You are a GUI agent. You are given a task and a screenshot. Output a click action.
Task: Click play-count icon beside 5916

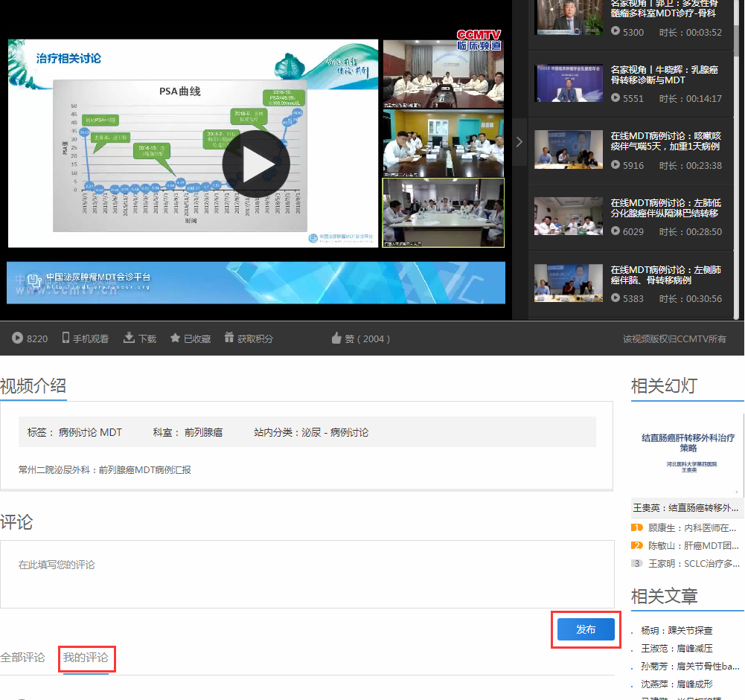coord(615,164)
